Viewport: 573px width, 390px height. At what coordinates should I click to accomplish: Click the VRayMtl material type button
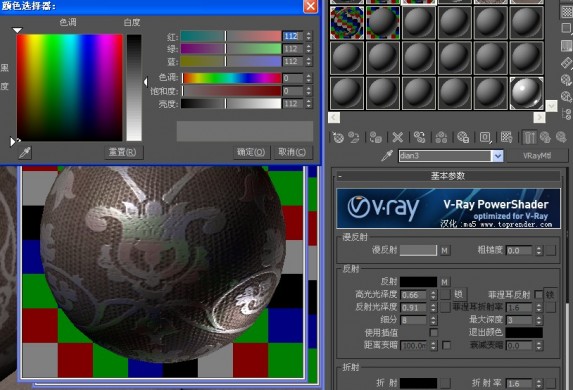coord(536,156)
